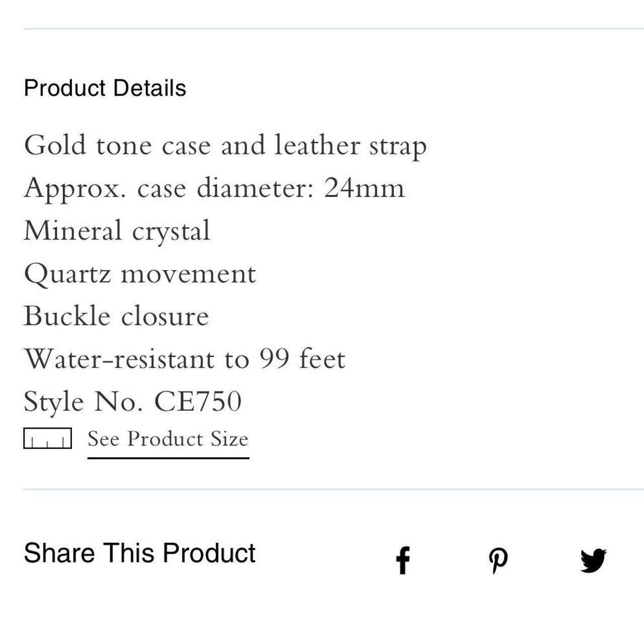
Task: Click the See Product Size underlined text
Action: click(x=168, y=439)
